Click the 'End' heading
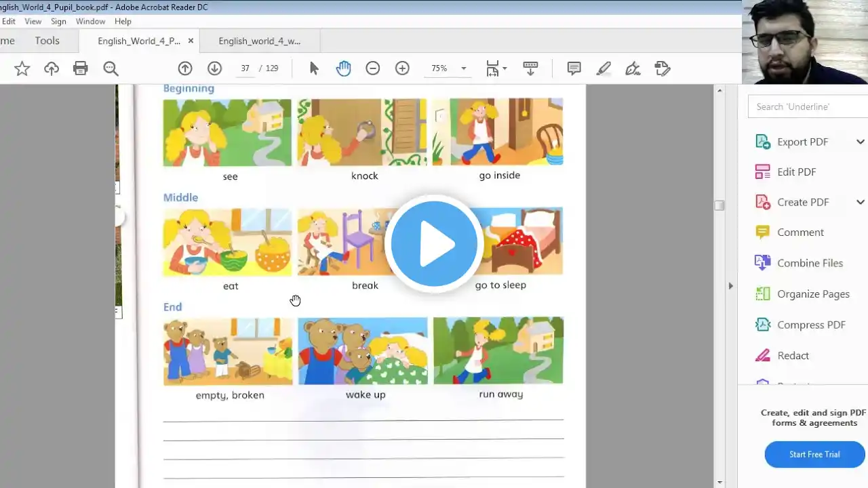This screenshot has width=868, height=488. click(172, 307)
